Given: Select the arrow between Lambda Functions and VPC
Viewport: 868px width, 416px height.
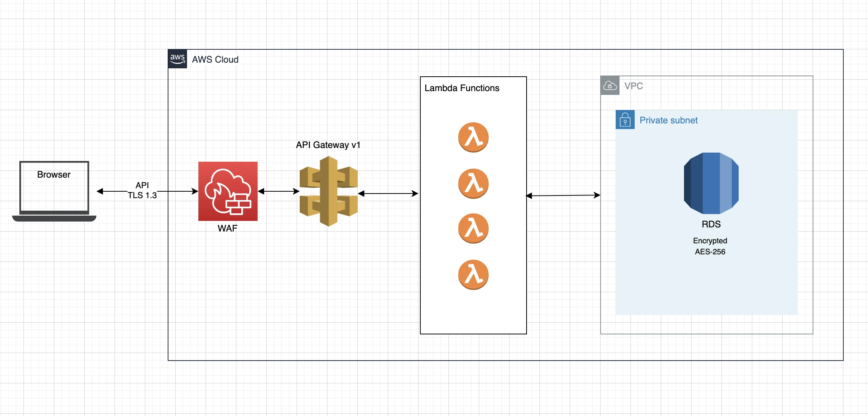Looking at the screenshot, I should 563,195.
